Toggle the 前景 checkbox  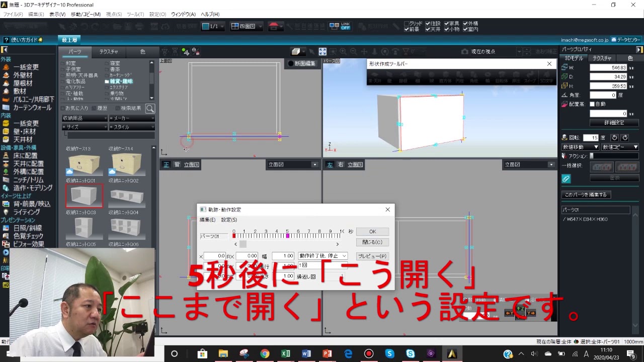pyautogui.click(x=407, y=30)
